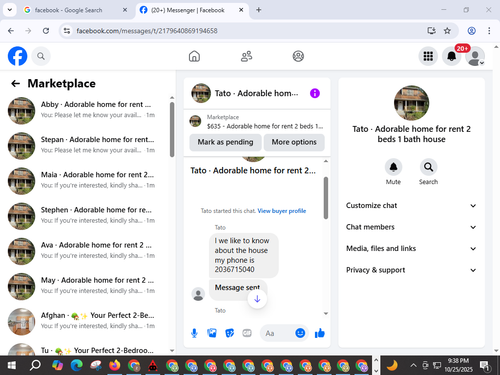This screenshot has width=500, height=375.
Task: Expand Privacy & support section
Action: (x=411, y=270)
